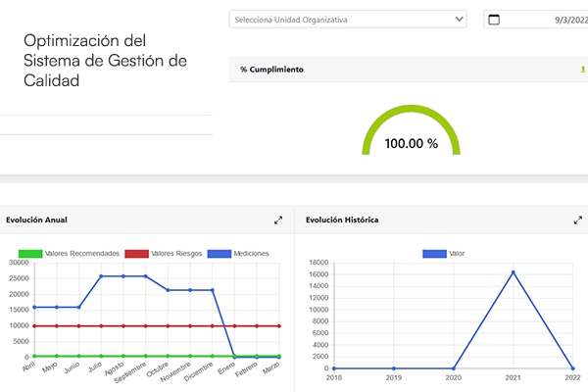This screenshot has width=588, height=392.
Task: Click the Septiembre blue Mediciones data point
Action: click(x=145, y=276)
